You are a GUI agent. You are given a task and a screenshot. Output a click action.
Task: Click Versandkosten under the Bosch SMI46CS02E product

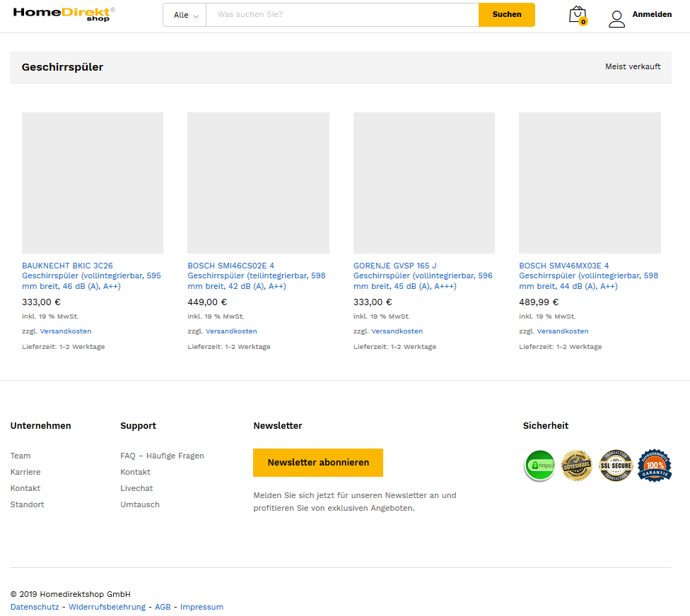(231, 331)
